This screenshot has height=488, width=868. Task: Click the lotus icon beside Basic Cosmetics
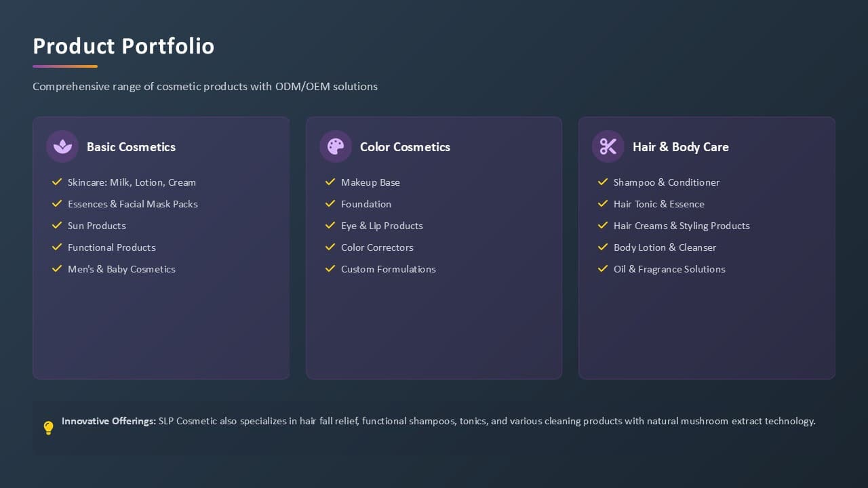coord(62,146)
